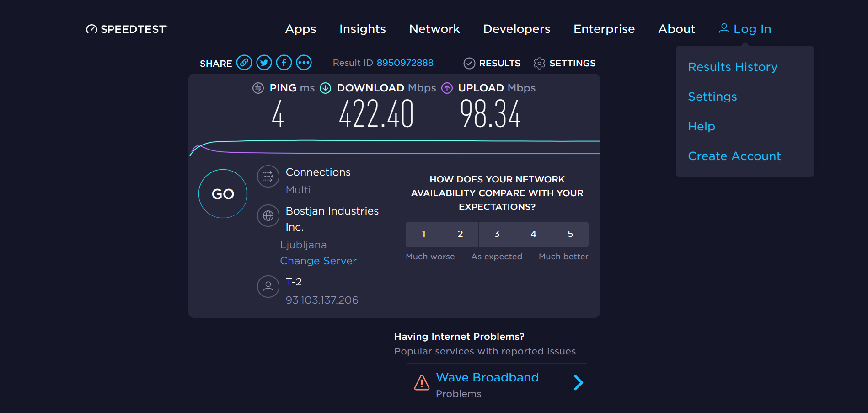Click the Results checkmark icon
This screenshot has width=868, height=413.
[469, 63]
